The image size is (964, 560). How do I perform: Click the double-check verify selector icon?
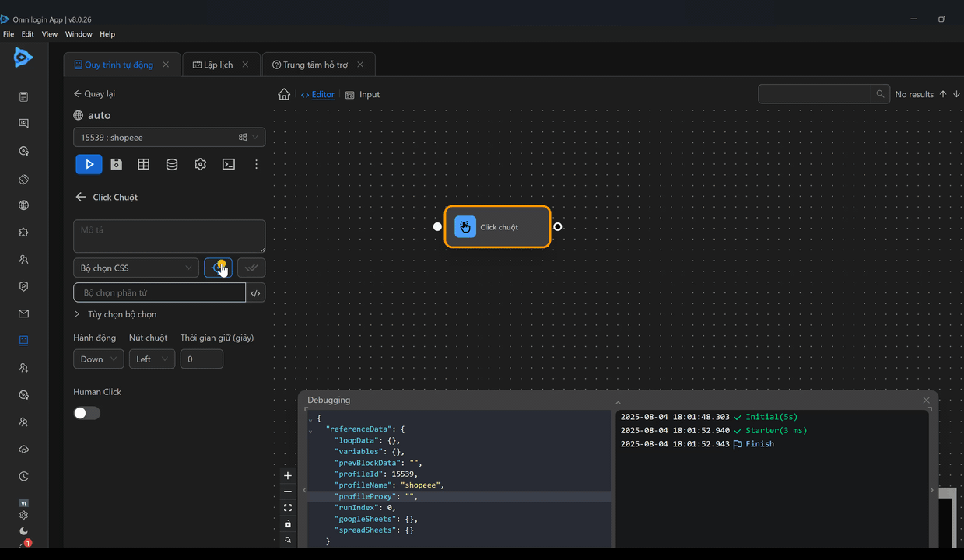(251, 268)
